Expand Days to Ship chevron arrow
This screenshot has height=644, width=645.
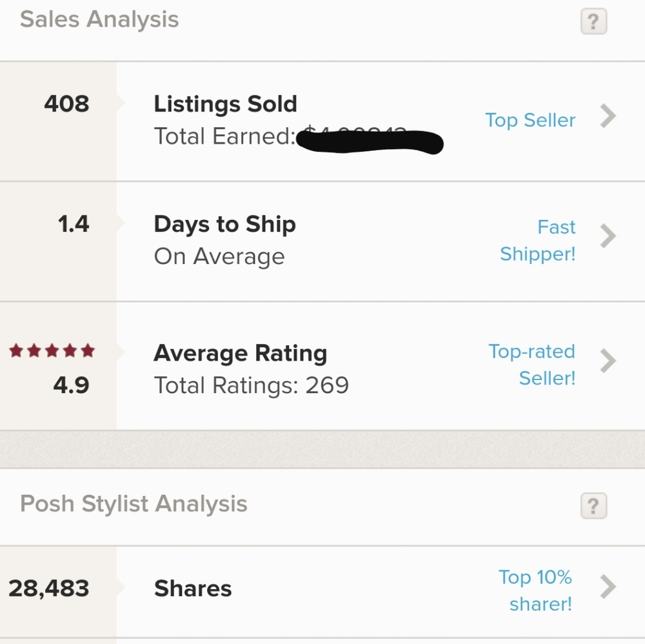[608, 236]
